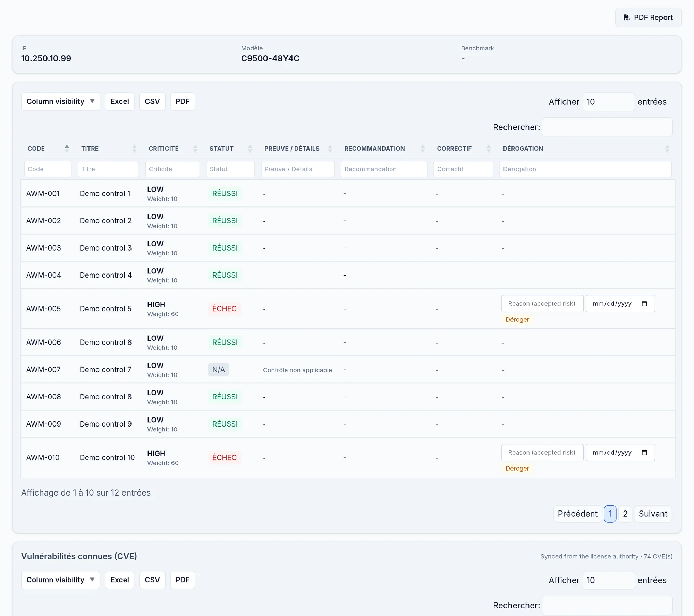The width and height of the screenshot is (694, 616).
Task: Click the ÉCHEC status badge for AWM-005
Action: [x=225, y=309]
